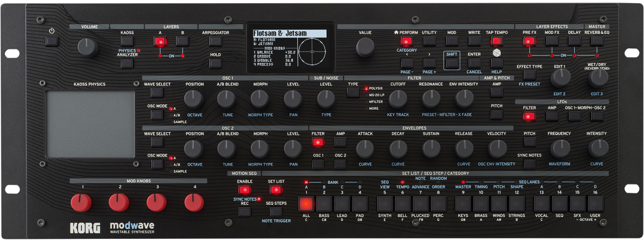Enable Layer B button
Image resolution: width=644 pixels, height=242 pixels.
[x=182, y=42]
